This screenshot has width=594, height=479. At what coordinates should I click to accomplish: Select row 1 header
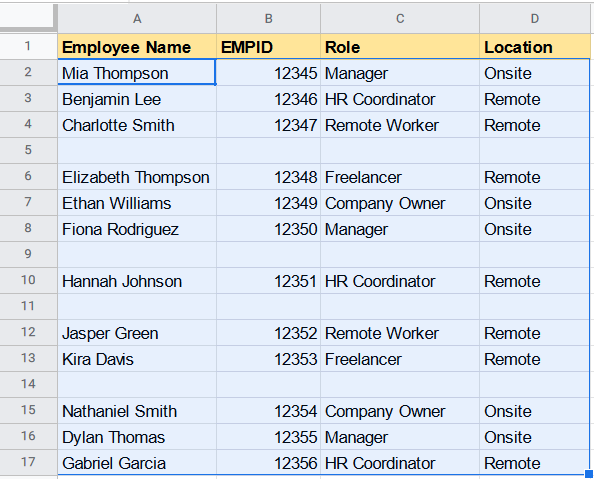[28, 46]
